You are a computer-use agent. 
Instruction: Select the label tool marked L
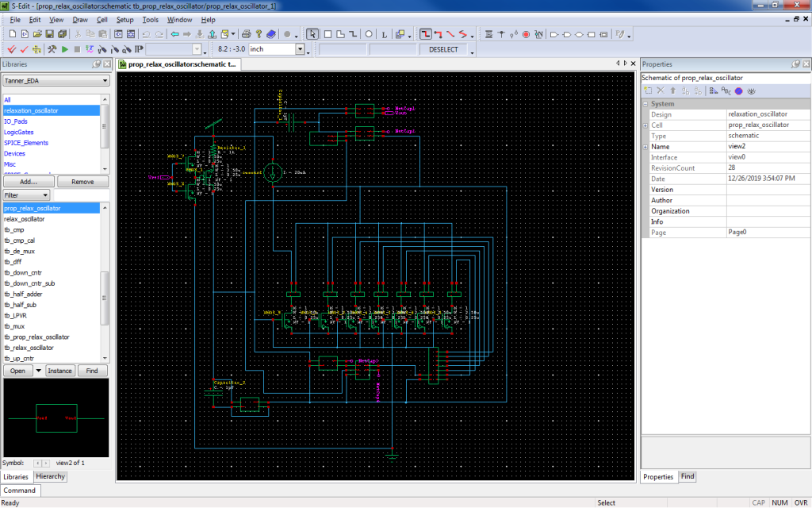point(384,33)
